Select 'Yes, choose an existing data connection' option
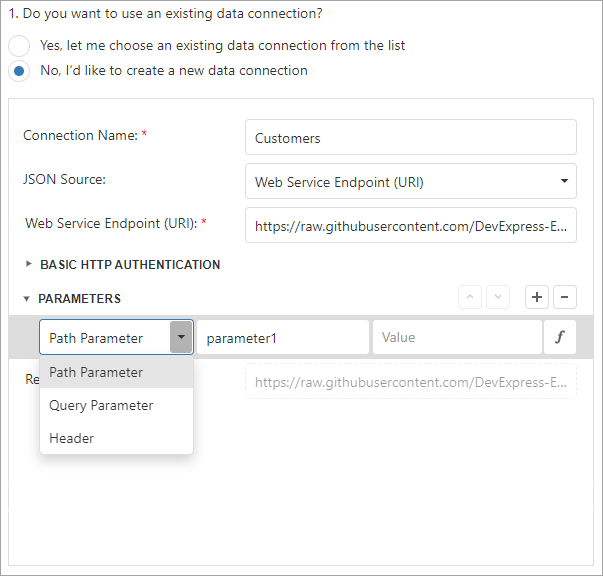Image resolution: width=603 pixels, height=576 pixels. 19,46
